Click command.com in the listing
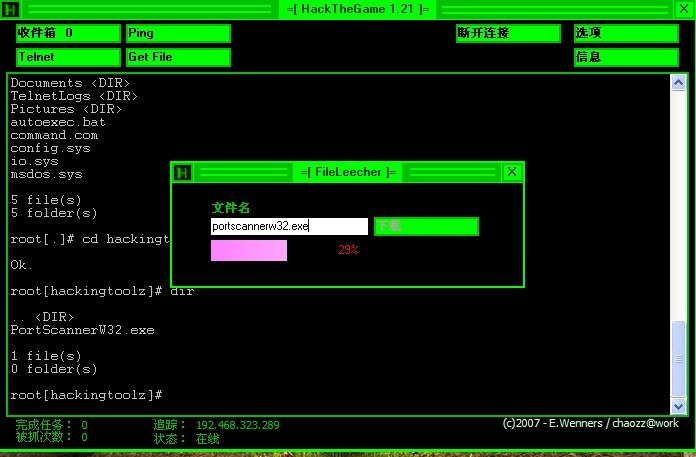 point(54,135)
